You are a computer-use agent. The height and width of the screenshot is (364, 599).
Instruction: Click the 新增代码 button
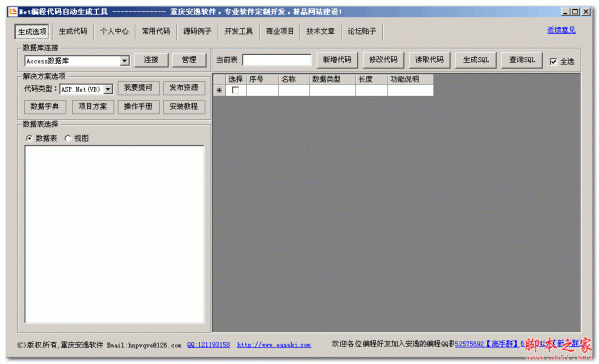[x=337, y=60]
